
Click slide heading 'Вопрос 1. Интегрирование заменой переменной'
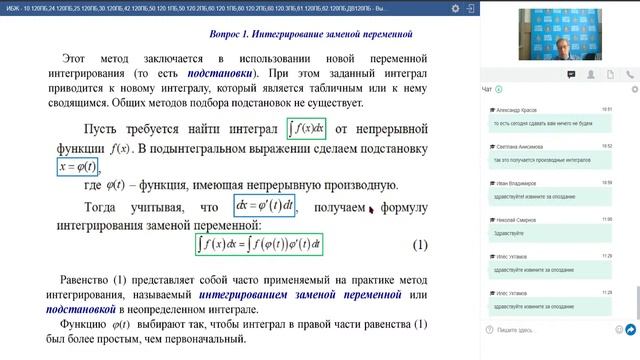(x=311, y=34)
